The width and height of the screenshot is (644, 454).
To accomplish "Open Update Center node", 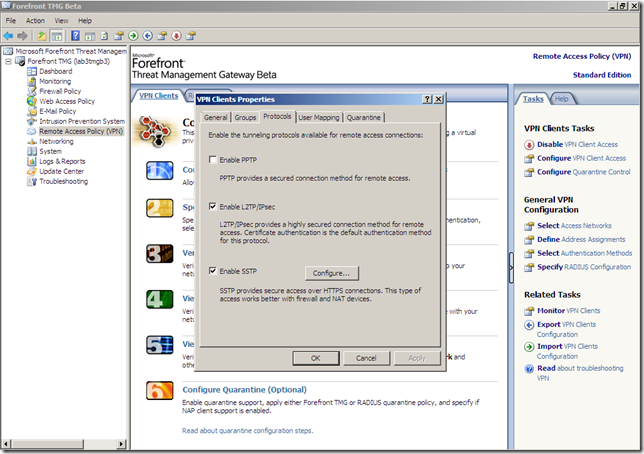I will [62, 171].
